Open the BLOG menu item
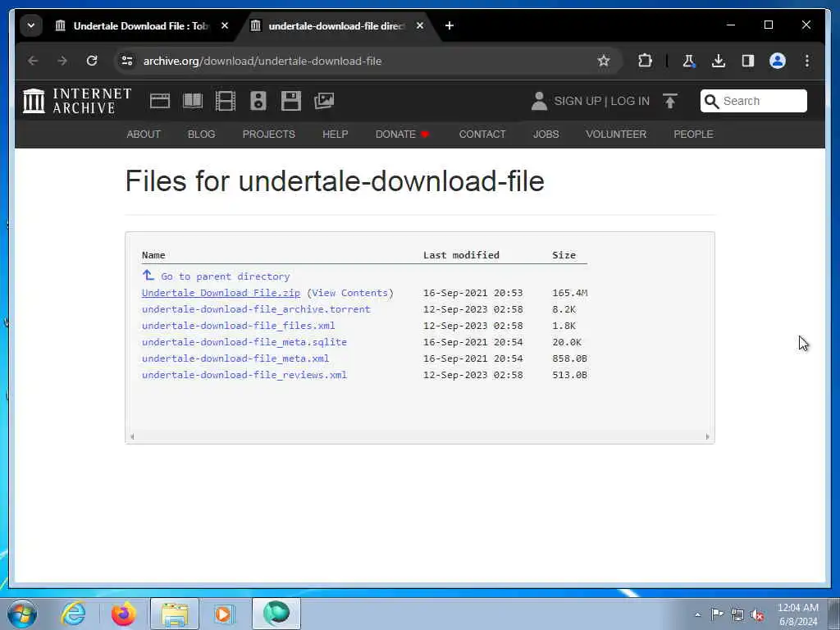This screenshot has width=840, height=630. pos(202,135)
